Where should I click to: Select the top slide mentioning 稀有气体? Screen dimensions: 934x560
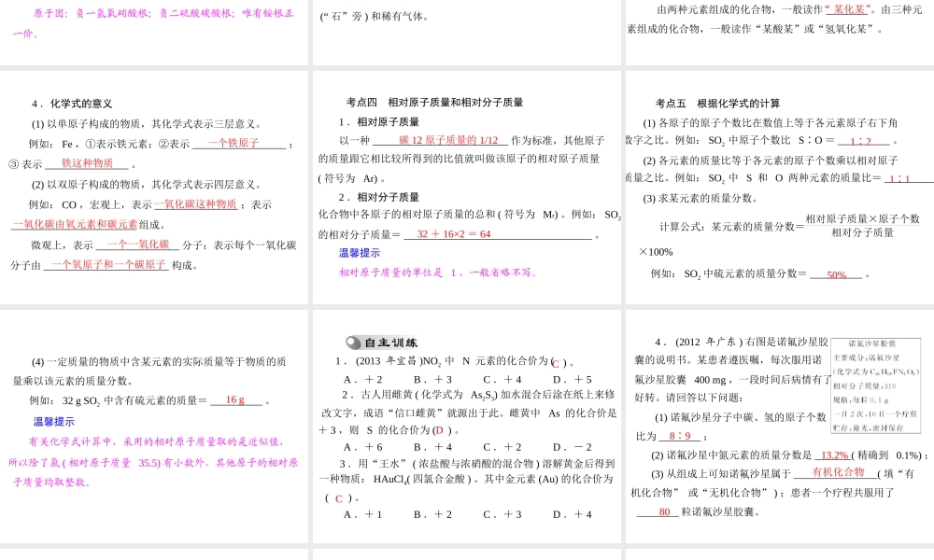point(466,32)
